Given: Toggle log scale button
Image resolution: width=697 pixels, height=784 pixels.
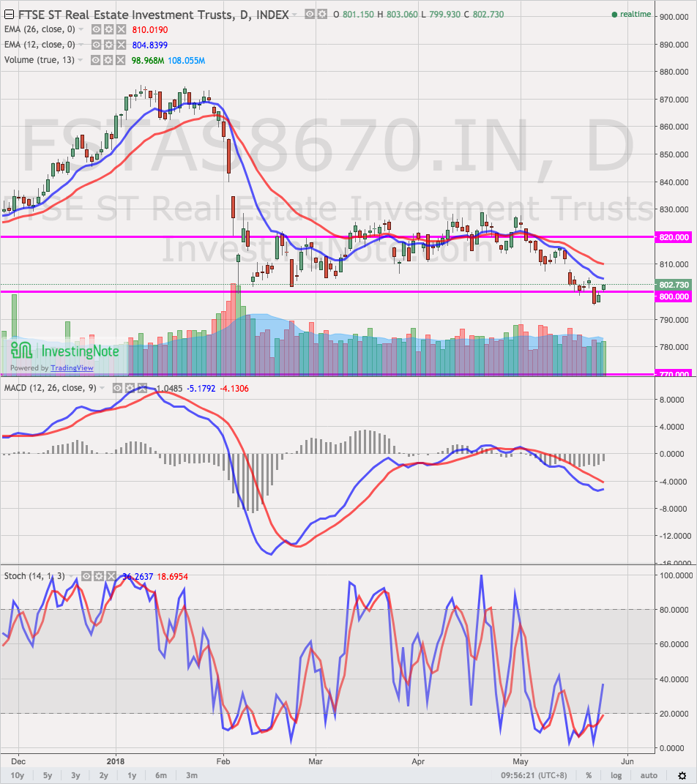Looking at the screenshot, I should (616, 775).
